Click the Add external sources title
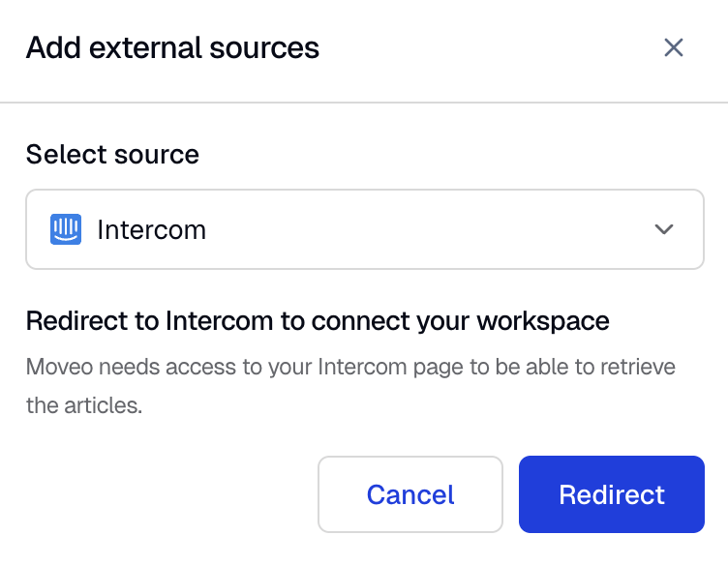This screenshot has height=565, width=728. pos(172,47)
